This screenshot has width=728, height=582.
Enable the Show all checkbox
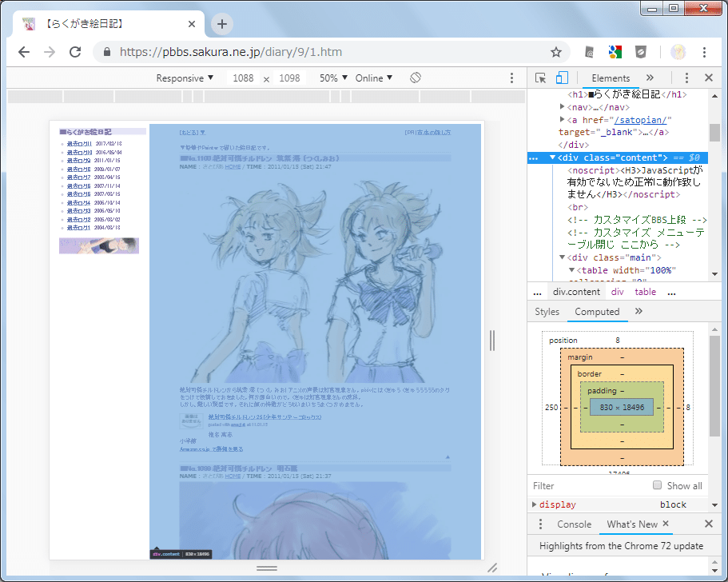point(657,485)
